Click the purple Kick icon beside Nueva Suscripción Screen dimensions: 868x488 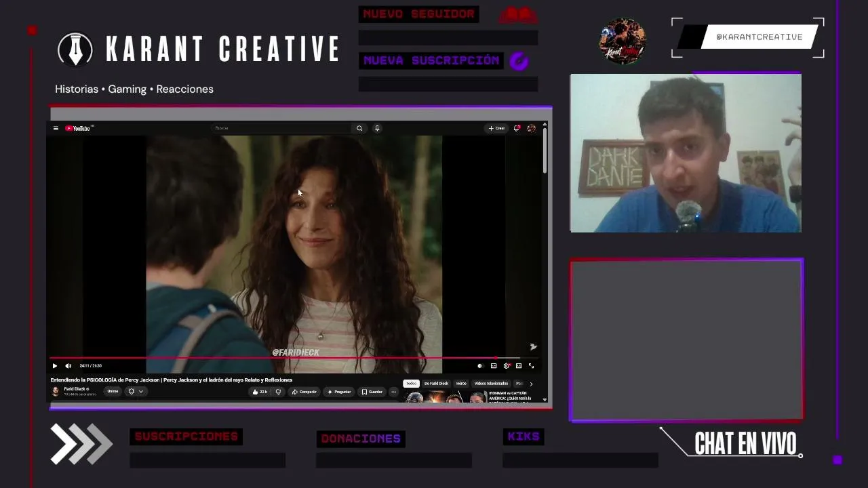coord(519,61)
